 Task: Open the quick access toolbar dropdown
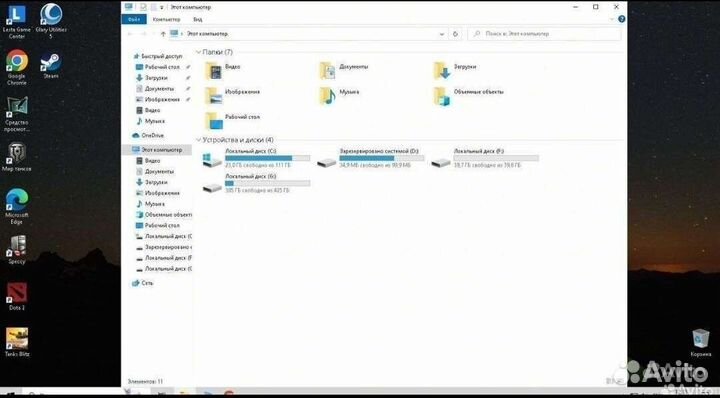pos(162,7)
